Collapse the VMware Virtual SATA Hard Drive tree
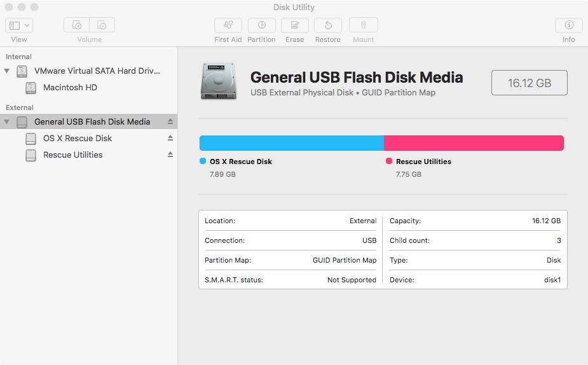 point(7,71)
